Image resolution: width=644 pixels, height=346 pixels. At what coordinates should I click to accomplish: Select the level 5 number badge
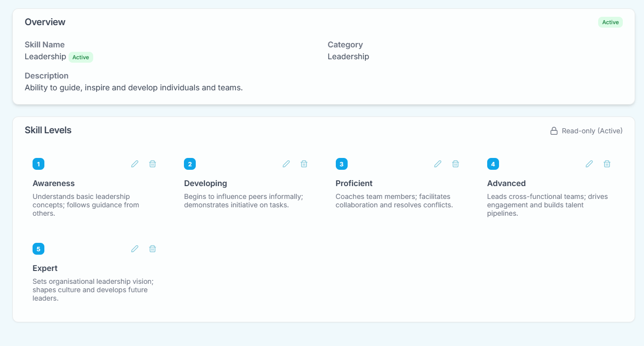click(38, 248)
